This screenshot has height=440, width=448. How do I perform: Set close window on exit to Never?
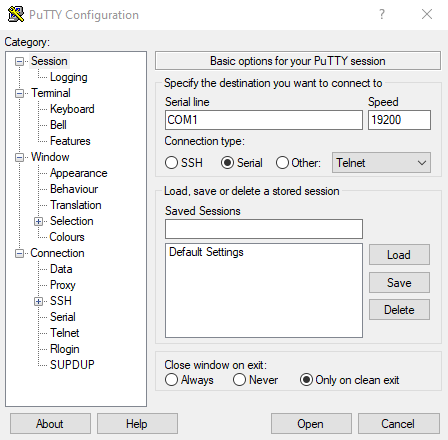240,380
